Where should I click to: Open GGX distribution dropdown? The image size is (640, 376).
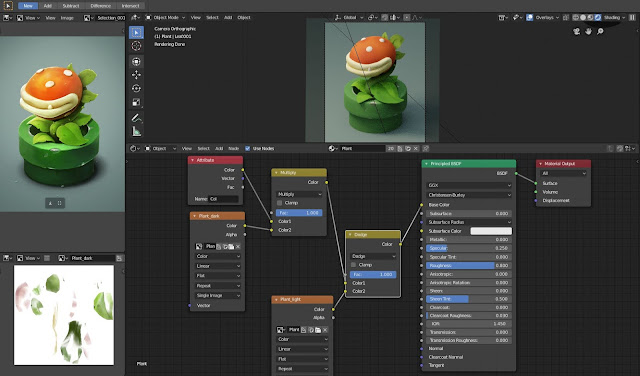pyautogui.click(x=469, y=185)
